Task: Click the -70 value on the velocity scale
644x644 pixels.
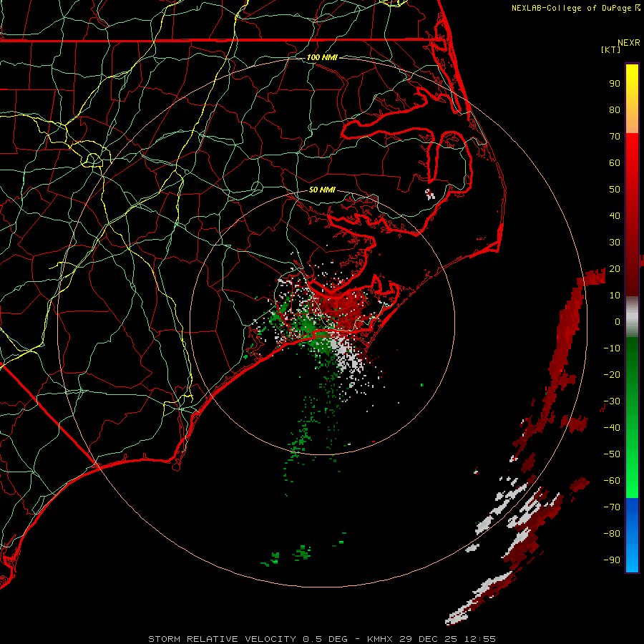Action: tap(612, 507)
